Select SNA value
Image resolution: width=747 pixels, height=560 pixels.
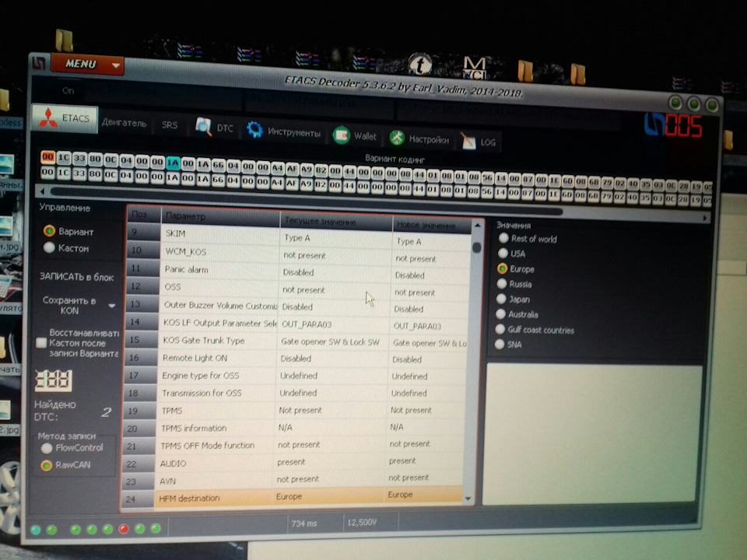(x=500, y=345)
